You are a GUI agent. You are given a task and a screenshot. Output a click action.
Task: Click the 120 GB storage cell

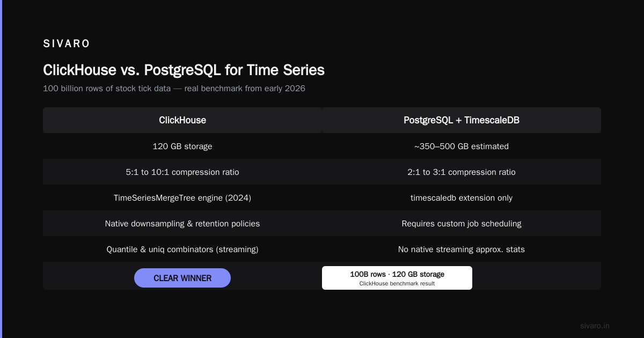pos(182,146)
